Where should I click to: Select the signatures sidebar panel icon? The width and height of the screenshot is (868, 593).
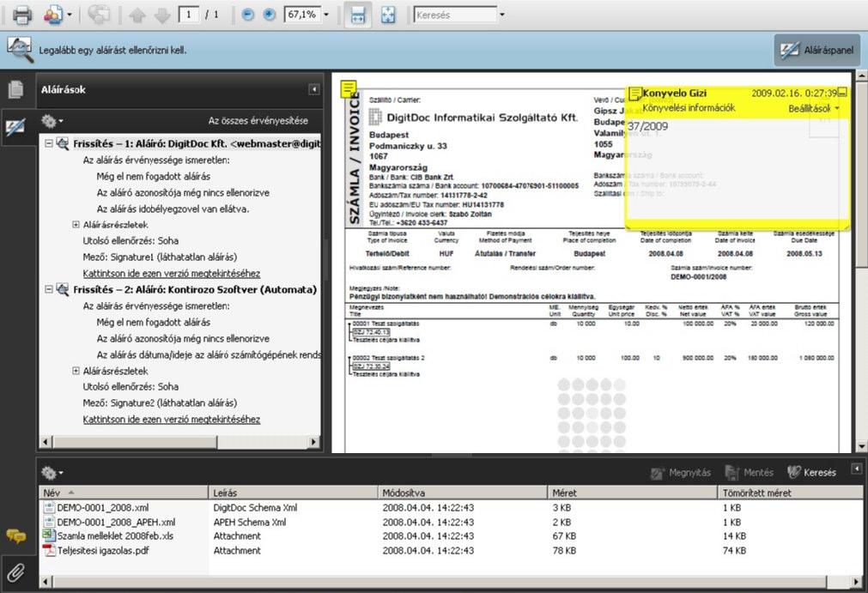[x=15, y=127]
